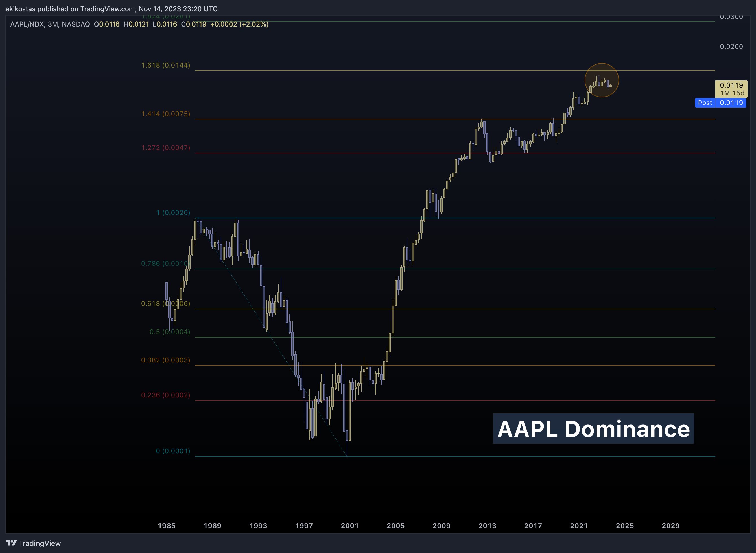Click the 1997 time axis label
The image size is (756, 553).
304,526
